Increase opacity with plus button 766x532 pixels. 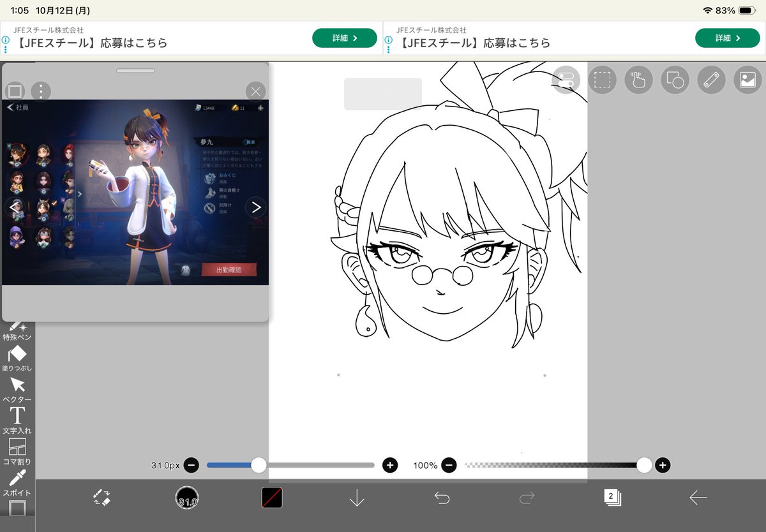pyautogui.click(x=663, y=465)
